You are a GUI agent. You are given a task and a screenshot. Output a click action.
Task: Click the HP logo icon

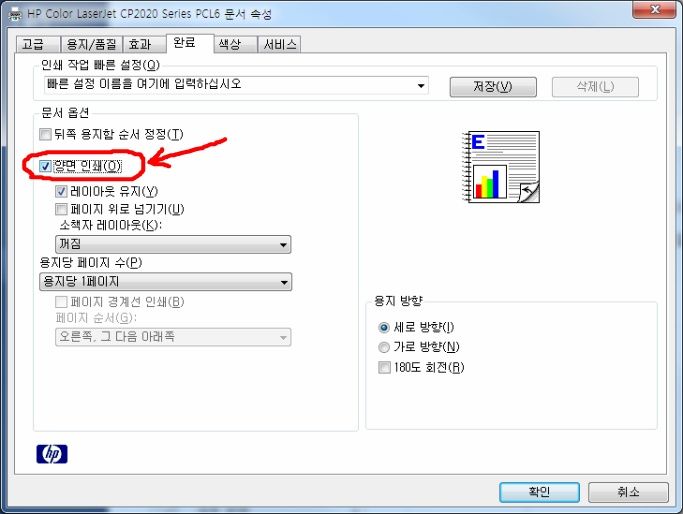point(52,454)
